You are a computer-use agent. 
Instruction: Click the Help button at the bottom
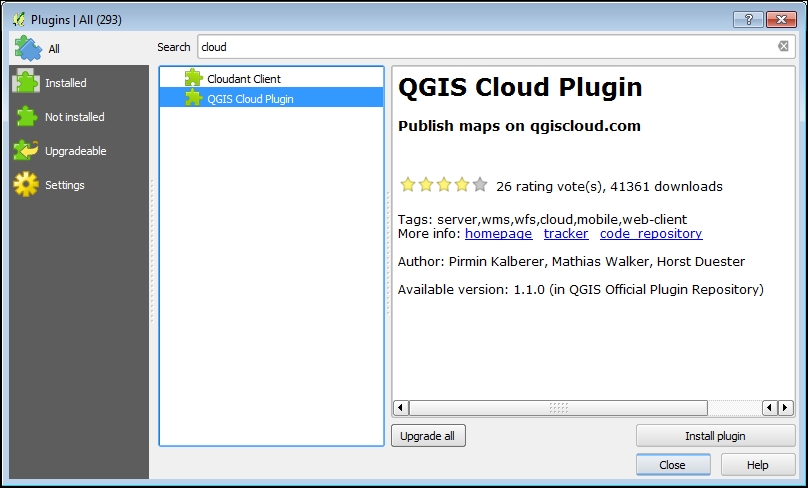758,465
